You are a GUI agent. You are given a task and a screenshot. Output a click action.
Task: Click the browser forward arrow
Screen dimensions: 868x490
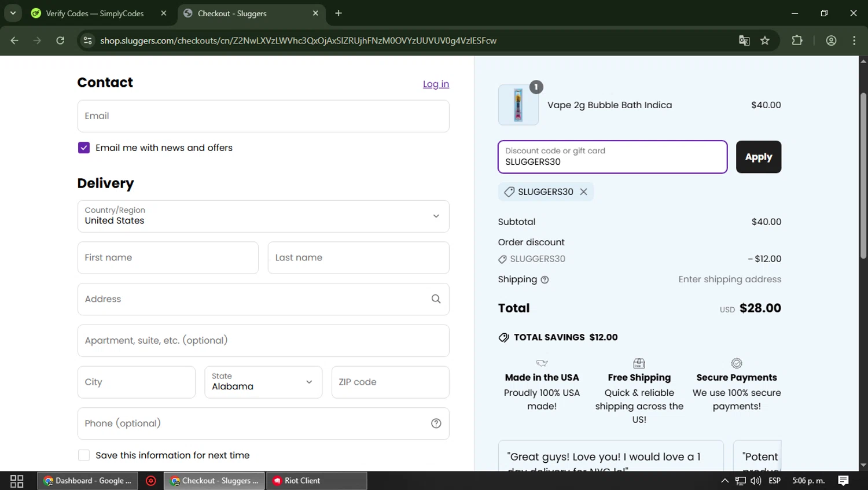click(37, 40)
